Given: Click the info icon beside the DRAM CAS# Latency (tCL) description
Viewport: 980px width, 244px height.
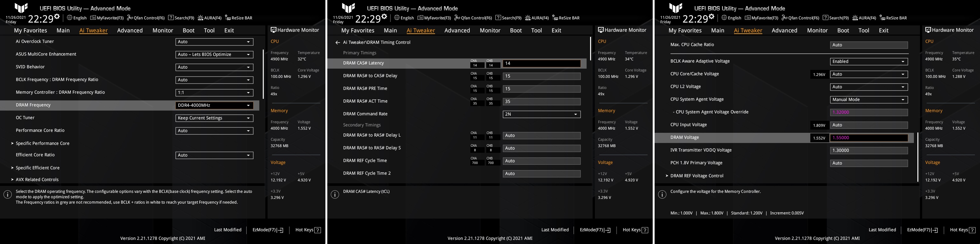Looking at the screenshot, I should pyautogui.click(x=335, y=194).
